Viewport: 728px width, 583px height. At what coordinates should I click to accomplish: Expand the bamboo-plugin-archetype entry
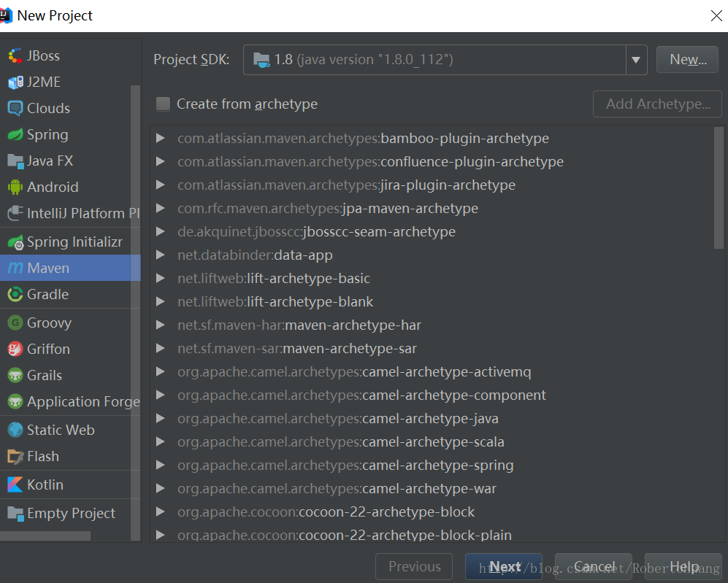(x=161, y=139)
